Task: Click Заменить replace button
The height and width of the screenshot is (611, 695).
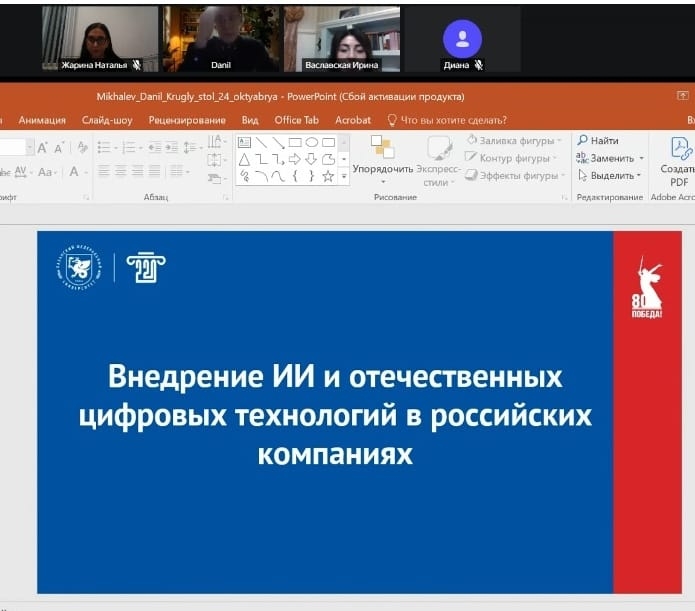Action: pos(611,158)
